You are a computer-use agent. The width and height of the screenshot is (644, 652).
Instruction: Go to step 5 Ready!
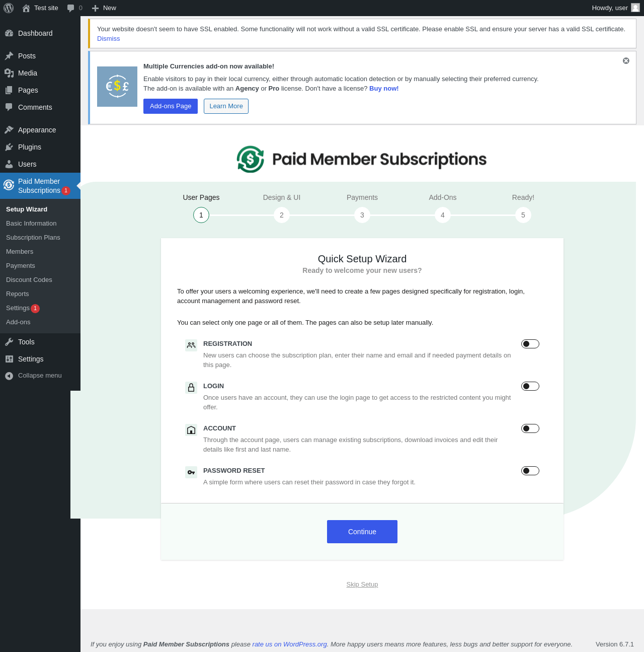(523, 215)
